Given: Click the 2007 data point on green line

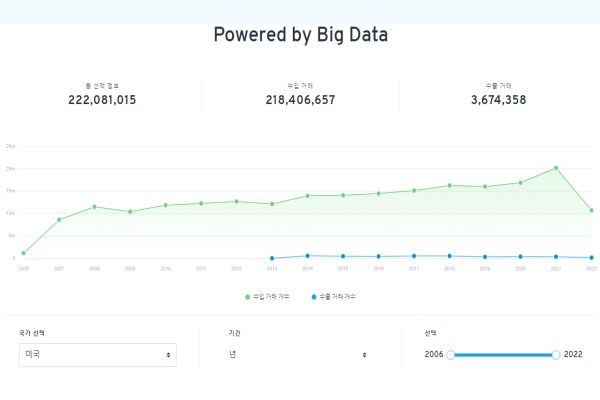Looking at the screenshot, I should 59,219.
